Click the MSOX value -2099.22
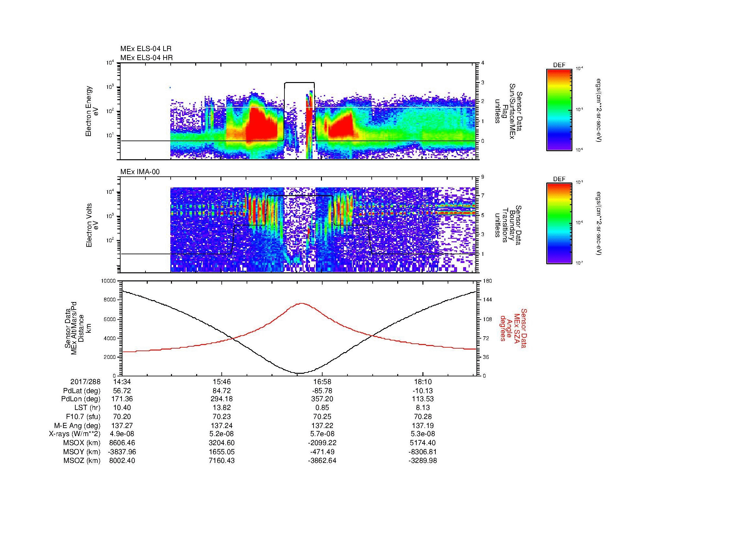Image resolution: width=756 pixels, height=534 pixels. point(322,443)
